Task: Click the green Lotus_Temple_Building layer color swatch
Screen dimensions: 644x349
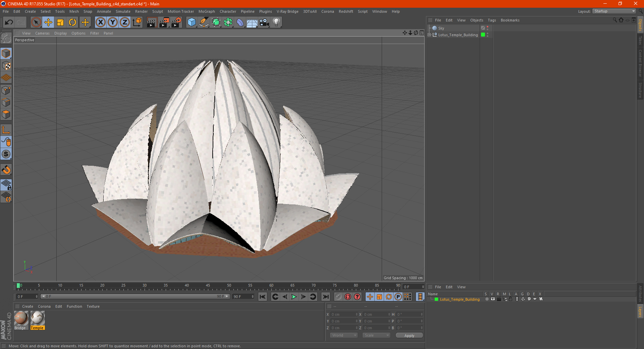Action: (x=436, y=299)
